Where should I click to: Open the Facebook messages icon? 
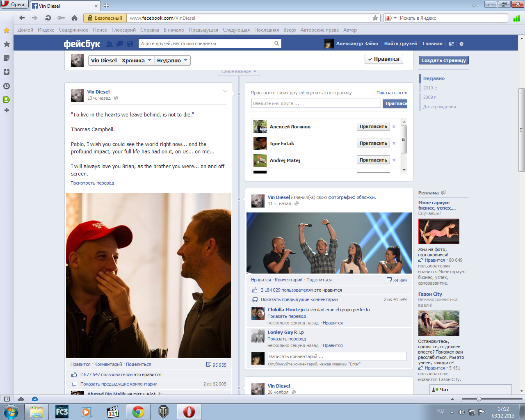click(120, 43)
